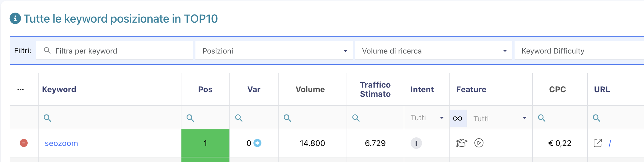Click the CPC column search icon
Screen dimensions: 644x162
(542, 118)
